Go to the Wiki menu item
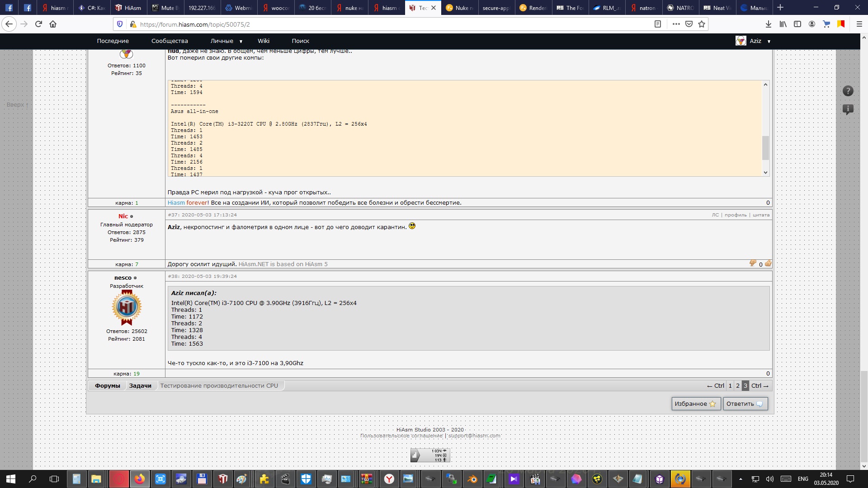868x488 pixels. (x=264, y=41)
